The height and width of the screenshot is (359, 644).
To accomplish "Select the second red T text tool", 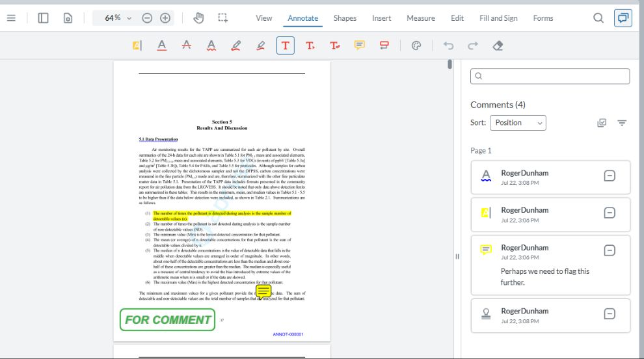I will pyautogui.click(x=310, y=46).
